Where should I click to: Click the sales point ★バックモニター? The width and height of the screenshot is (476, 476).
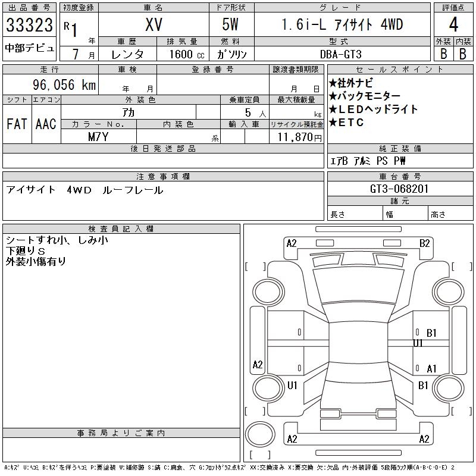click(364, 96)
